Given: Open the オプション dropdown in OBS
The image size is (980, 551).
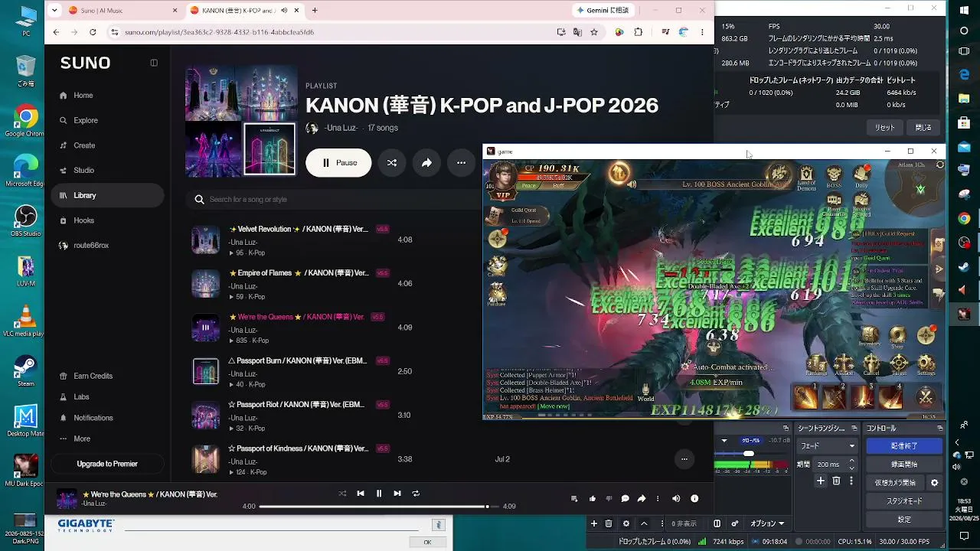Looking at the screenshot, I should click(766, 523).
